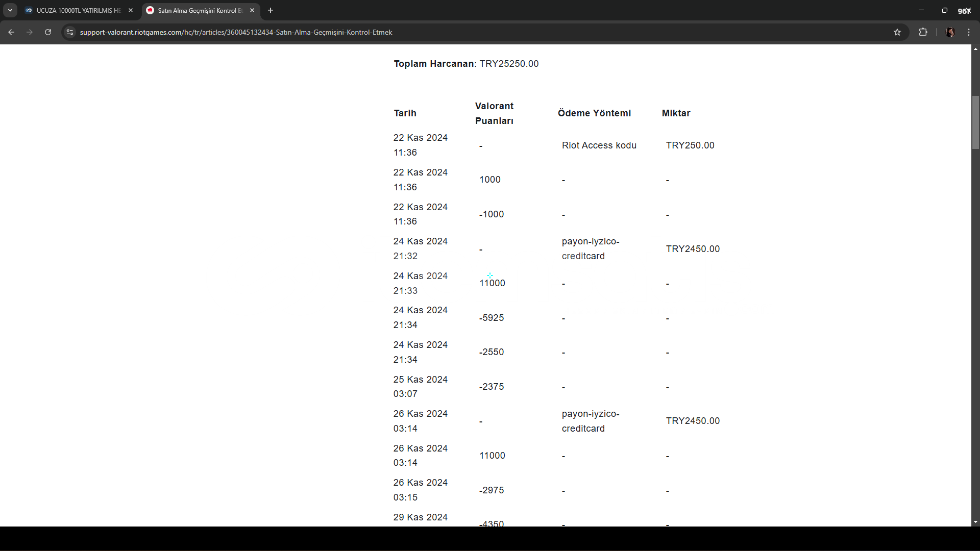The width and height of the screenshot is (980, 551).
Task: Click TRY2450.00 in the 24 Kas row
Action: click(x=693, y=249)
